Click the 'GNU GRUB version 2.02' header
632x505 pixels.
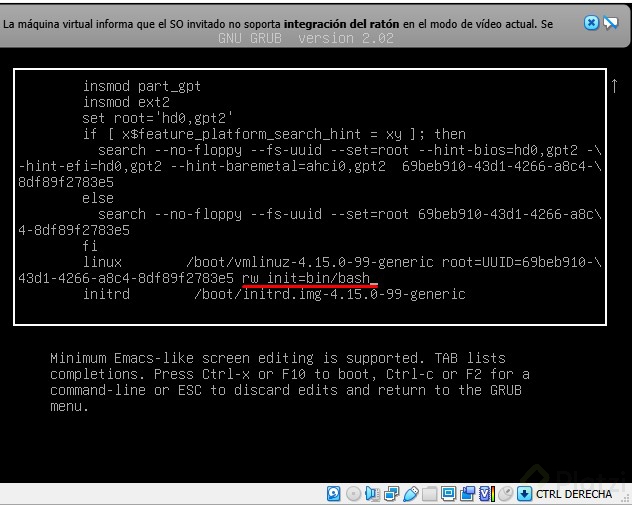(x=306, y=38)
